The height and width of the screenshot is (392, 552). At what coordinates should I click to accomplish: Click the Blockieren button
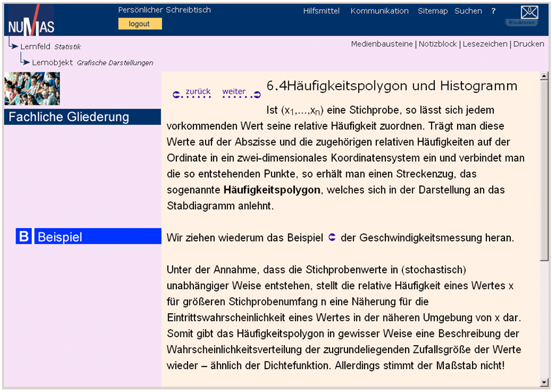(521, 23)
